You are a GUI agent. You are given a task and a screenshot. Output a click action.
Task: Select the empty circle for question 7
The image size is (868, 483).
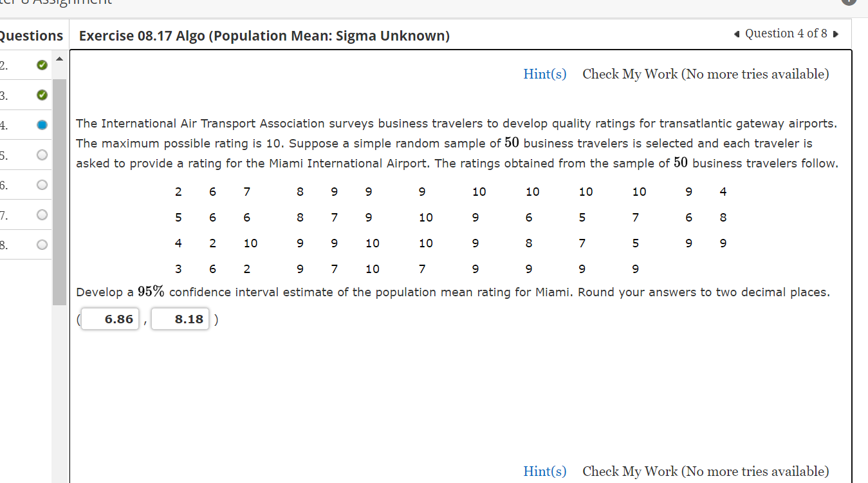tap(42, 215)
